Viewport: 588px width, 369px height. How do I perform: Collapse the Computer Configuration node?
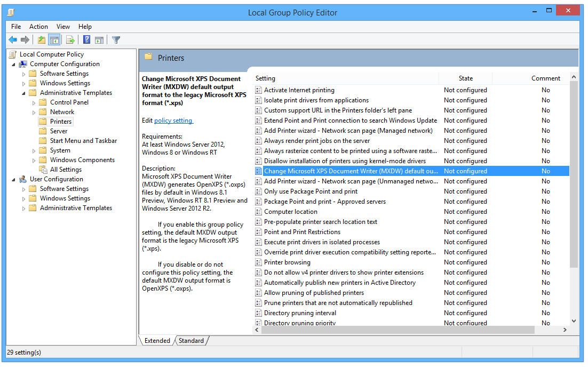[14, 65]
